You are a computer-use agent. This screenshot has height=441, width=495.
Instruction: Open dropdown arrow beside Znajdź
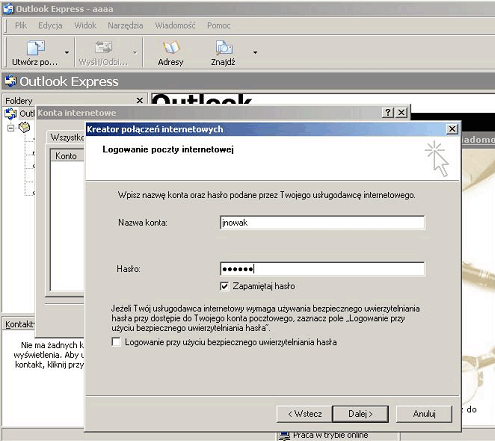(x=255, y=52)
